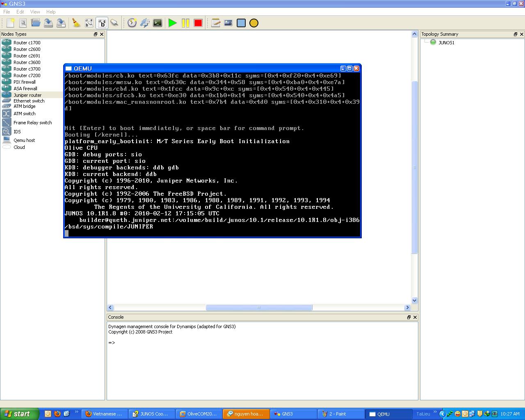Select ATM bridge node type

coord(25,106)
